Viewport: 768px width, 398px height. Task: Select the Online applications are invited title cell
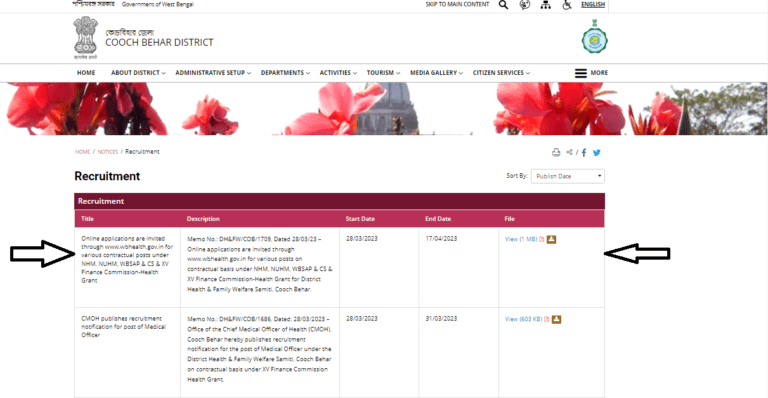(x=127, y=259)
